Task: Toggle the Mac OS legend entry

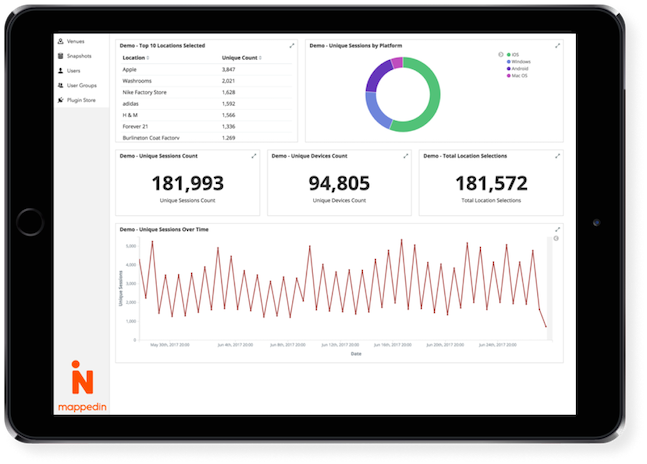Action: pyautogui.click(x=517, y=76)
